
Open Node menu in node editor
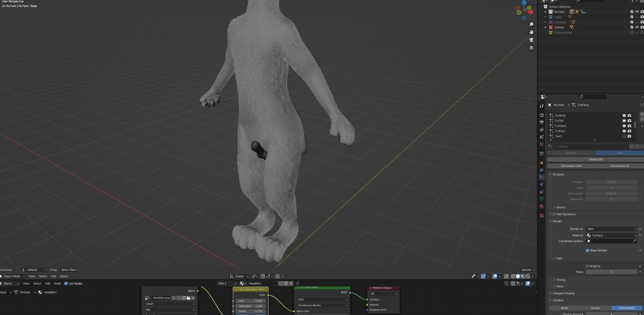point(57,283)
